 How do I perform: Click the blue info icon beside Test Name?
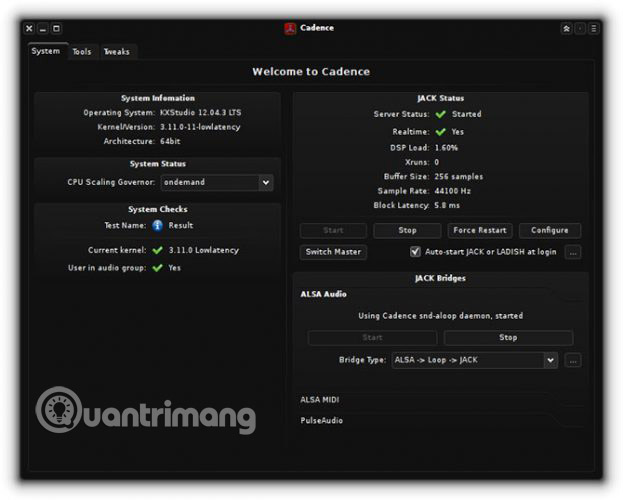(x=157, y=225)
